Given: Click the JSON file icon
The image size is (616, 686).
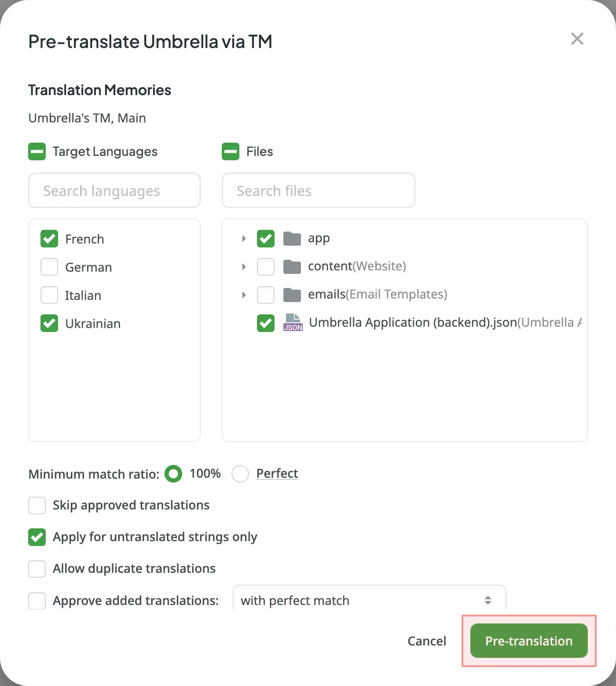Looking at the screenshot, I should [x=293, y=323].
